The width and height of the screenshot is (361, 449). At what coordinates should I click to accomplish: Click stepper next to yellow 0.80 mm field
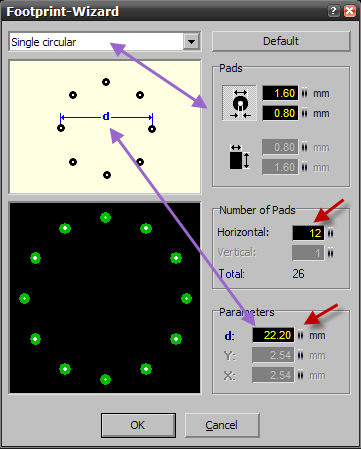pos(304,113)
